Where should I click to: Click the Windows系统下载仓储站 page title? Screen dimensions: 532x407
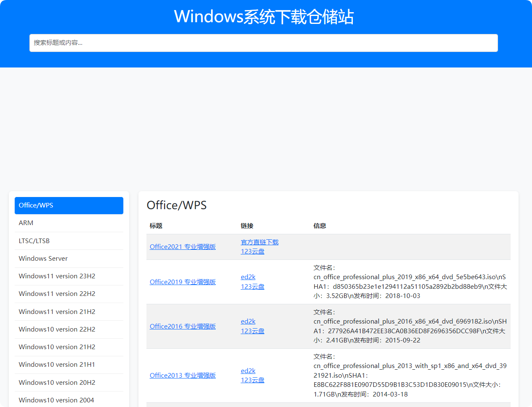click(264, 17)
